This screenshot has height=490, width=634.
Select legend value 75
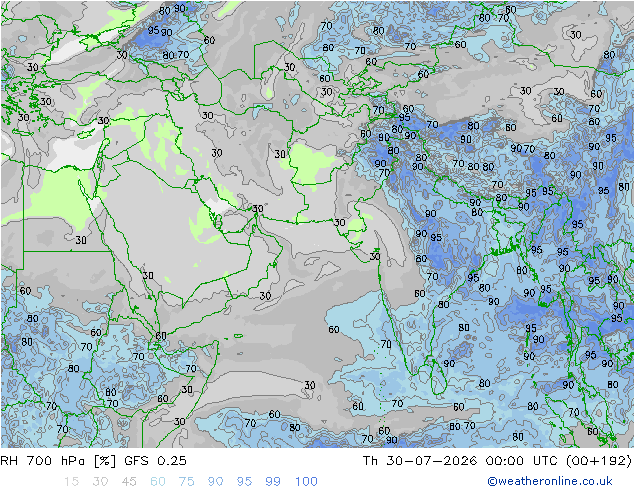(x=186, y=482)
